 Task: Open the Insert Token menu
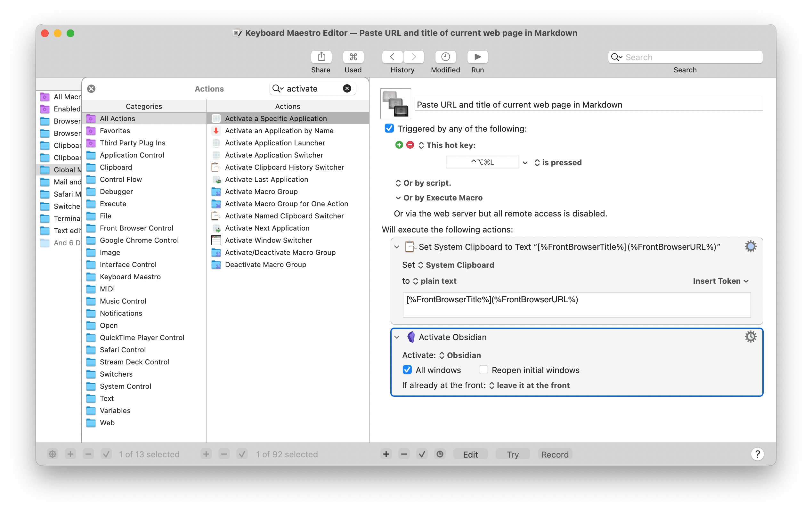(x=721, y=281)
